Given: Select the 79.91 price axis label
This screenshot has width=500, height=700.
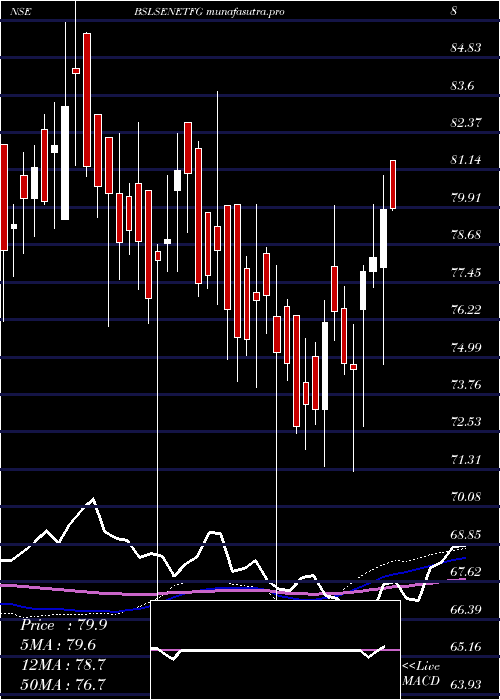Looking at the screenshot, I should point(466,197).
